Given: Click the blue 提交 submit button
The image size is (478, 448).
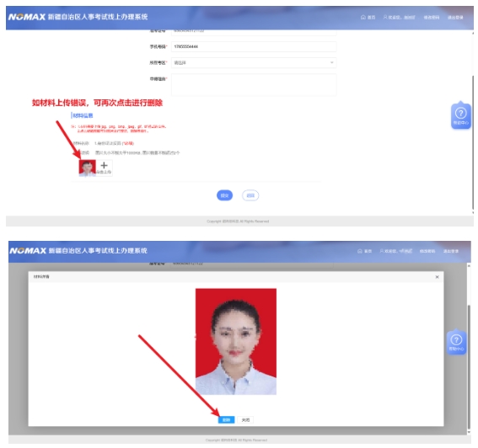Looking at the screenshot, I should point(225,195).
